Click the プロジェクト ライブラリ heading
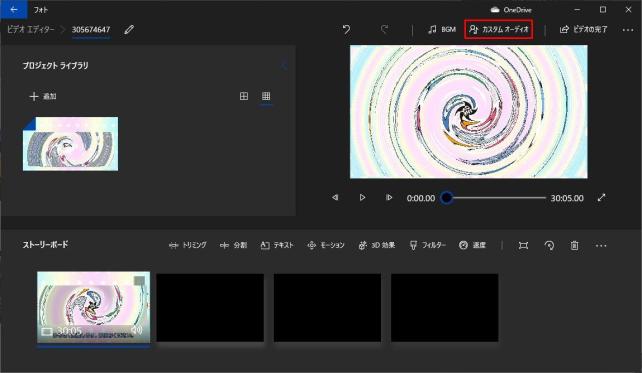The image size is (642, 373). (x=56, y=66)
